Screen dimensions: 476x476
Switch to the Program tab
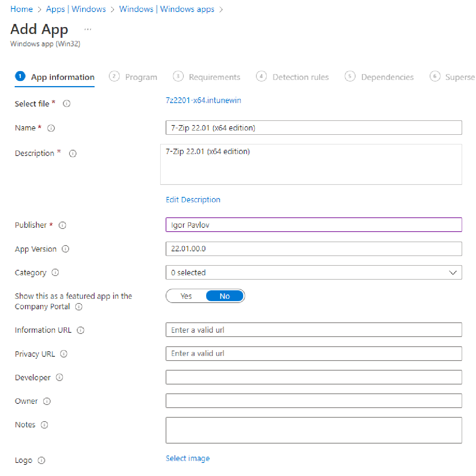pos(141,77)
